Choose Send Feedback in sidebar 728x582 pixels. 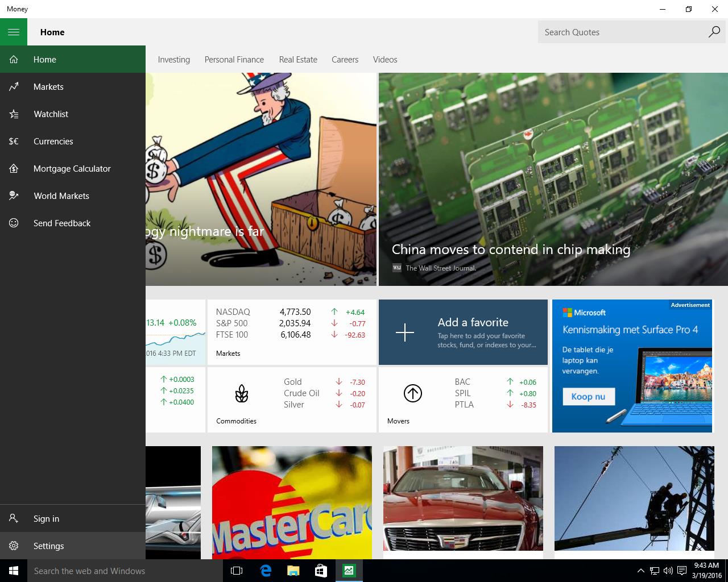tap(73, 223)
